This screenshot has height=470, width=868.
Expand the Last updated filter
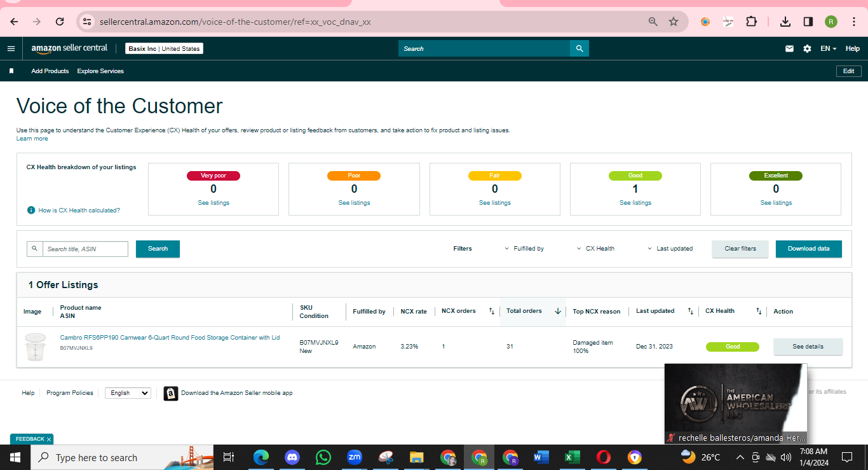pyautogui.click(x=670, y=249)
